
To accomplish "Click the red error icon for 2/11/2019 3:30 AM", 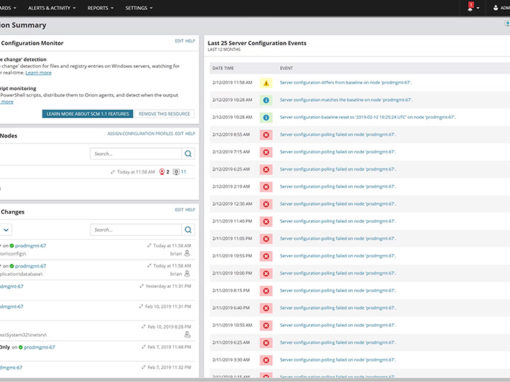I will [x=266, y=360].
